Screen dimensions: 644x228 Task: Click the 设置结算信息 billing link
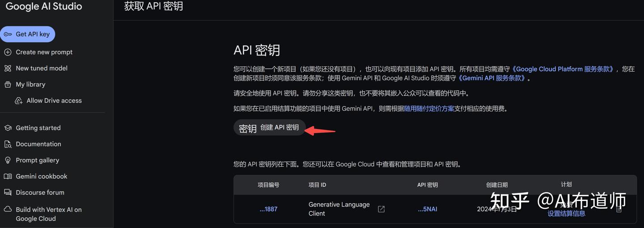pyautogui.click(x=566, y=214)
